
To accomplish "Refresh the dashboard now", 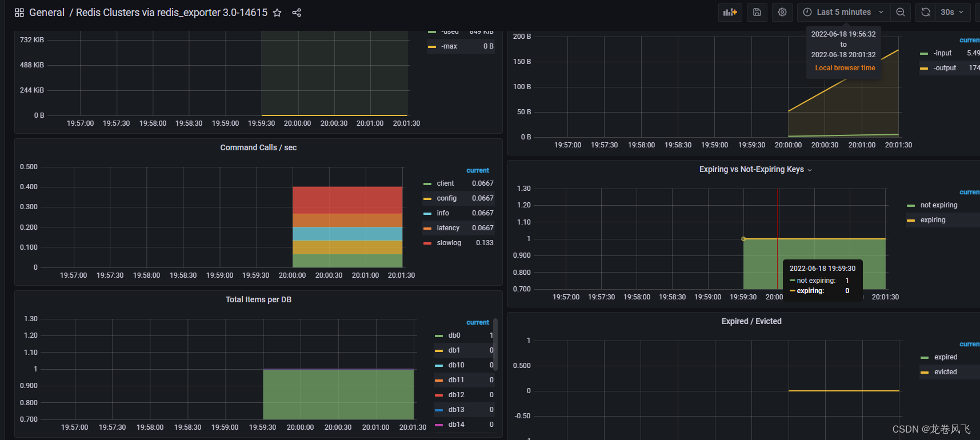I will tap(926, 12).
